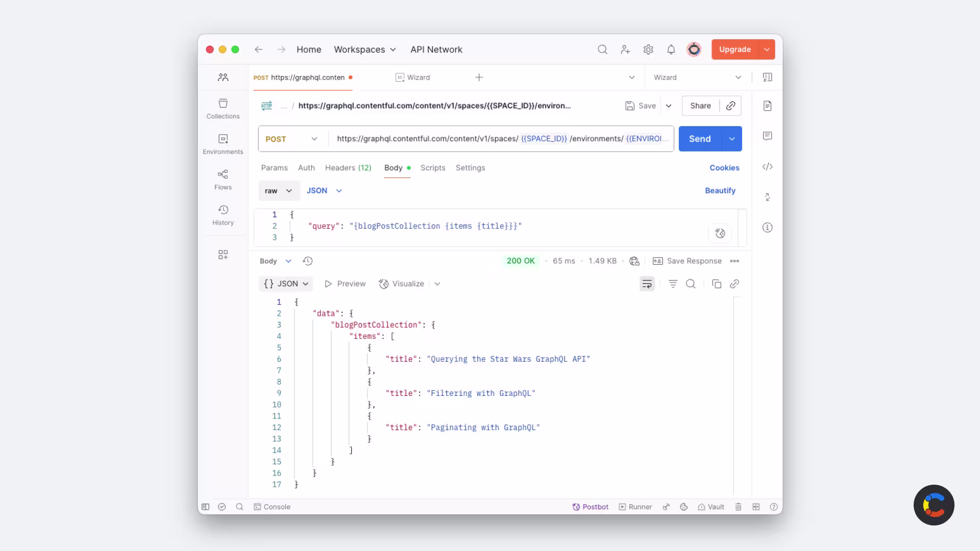The image size is (980, 551).
Task: Open the documentation icon in right sidebar
Action: coord(767,106)
